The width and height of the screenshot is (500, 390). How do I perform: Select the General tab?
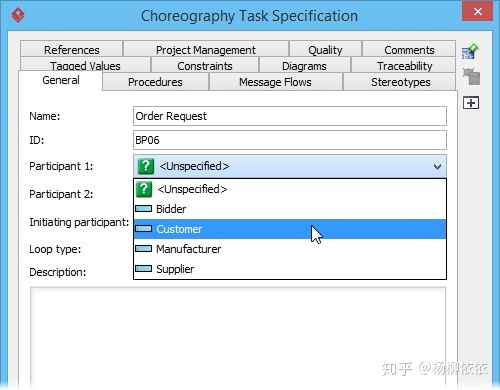point(61,80)
